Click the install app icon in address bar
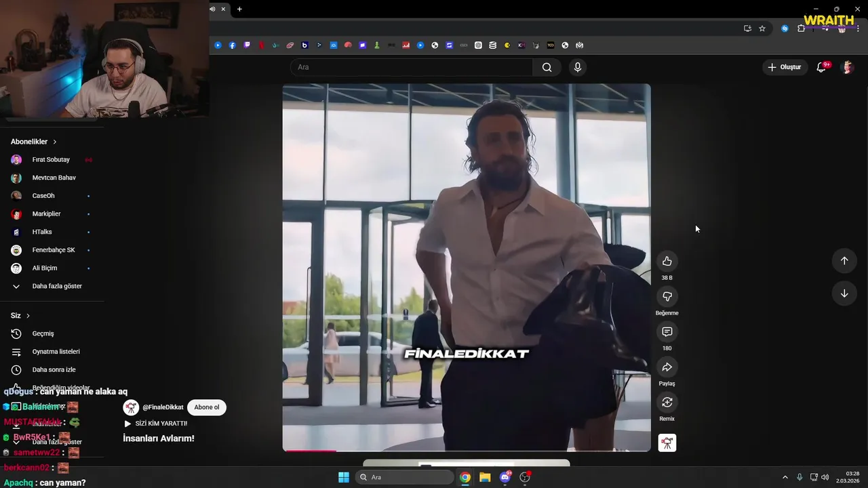868x488 pixels. pyautogui.click(x=747, y=28)
